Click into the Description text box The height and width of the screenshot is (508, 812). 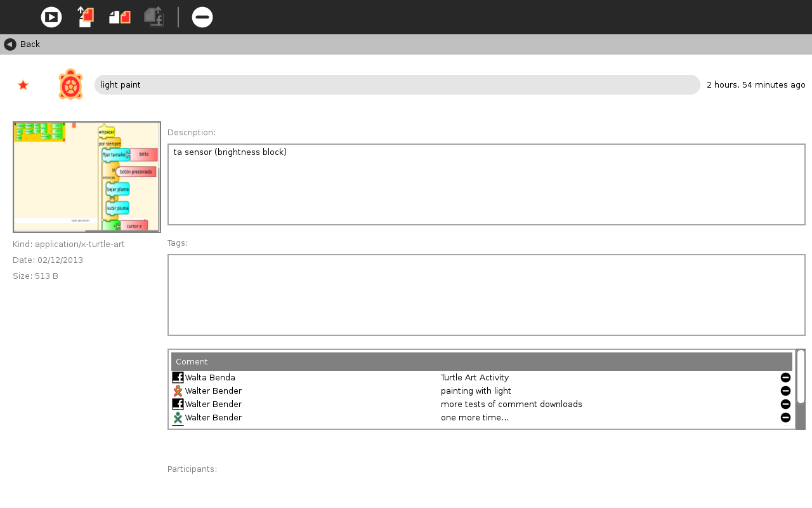486,184
